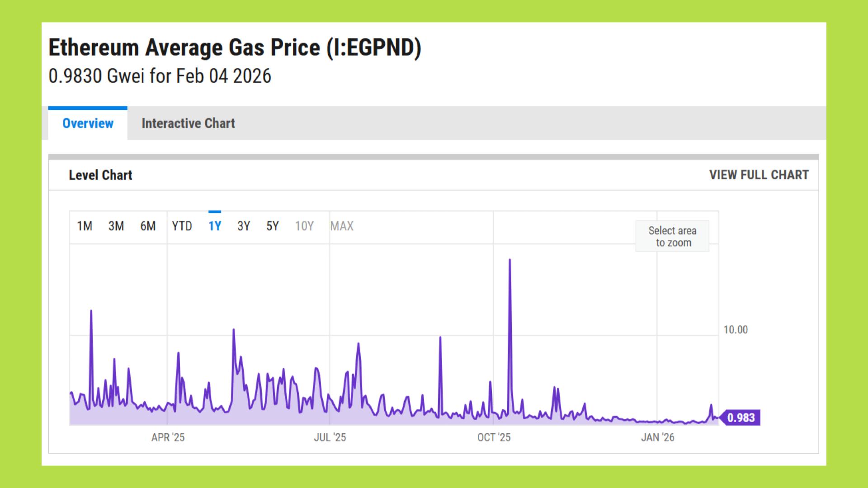Screen dimensions: 868x488
Task: Click the Ethereum Average Gas Price heading
Action: point(235,47)
